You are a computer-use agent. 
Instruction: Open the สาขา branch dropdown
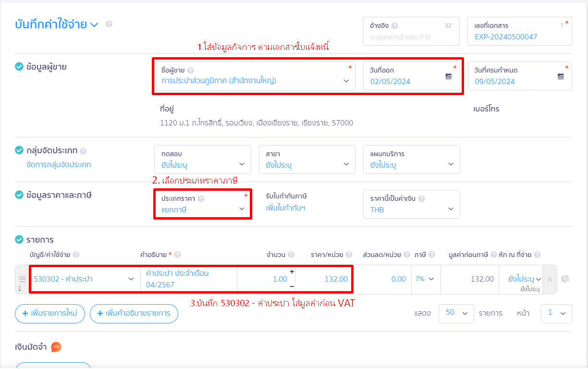307,159
